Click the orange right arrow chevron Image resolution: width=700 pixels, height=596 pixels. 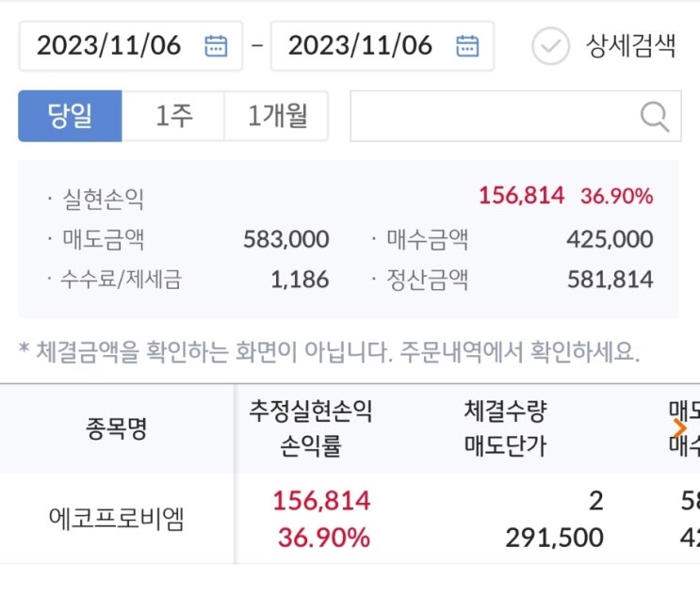(680, 428)
